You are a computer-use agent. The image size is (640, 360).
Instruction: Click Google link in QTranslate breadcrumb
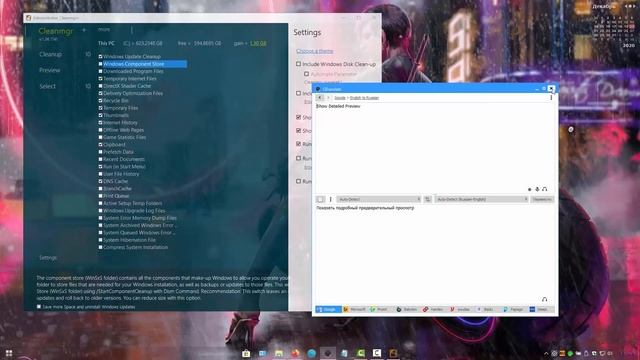[x=340, y=98]
